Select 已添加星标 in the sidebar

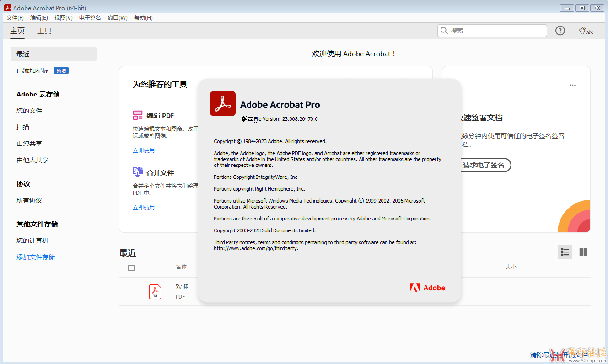point(32,70)
